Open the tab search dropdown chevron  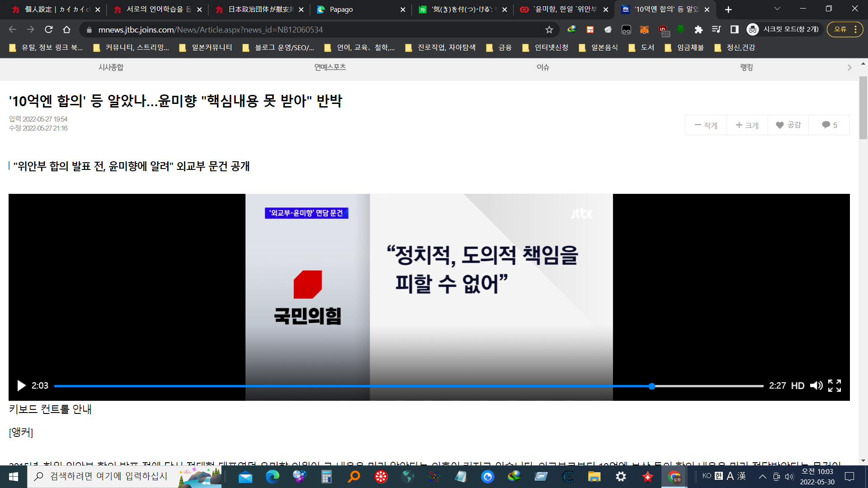click(x=777, y=9)
